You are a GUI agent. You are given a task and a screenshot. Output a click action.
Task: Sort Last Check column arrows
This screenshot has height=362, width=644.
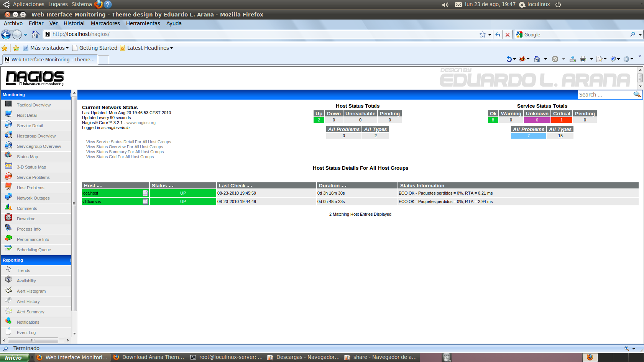pos(250,186)
